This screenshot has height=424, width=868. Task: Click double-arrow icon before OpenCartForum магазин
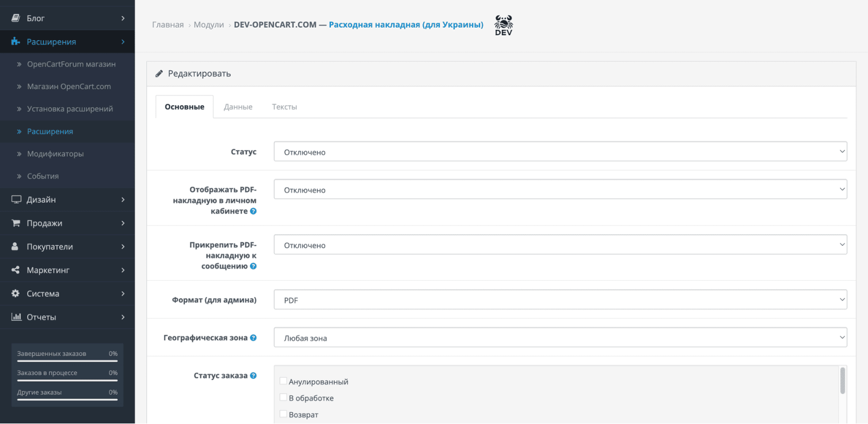point(19,64)
